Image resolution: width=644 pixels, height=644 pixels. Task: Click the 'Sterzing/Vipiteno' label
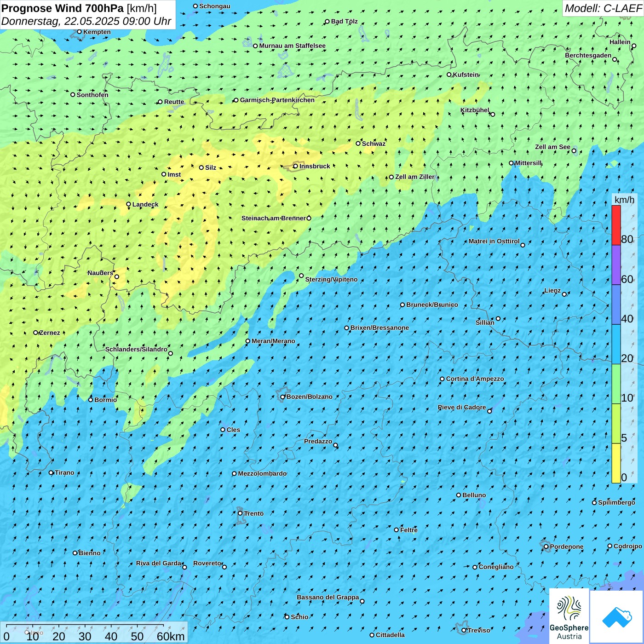pyautogui.click(x=331, y=279)
